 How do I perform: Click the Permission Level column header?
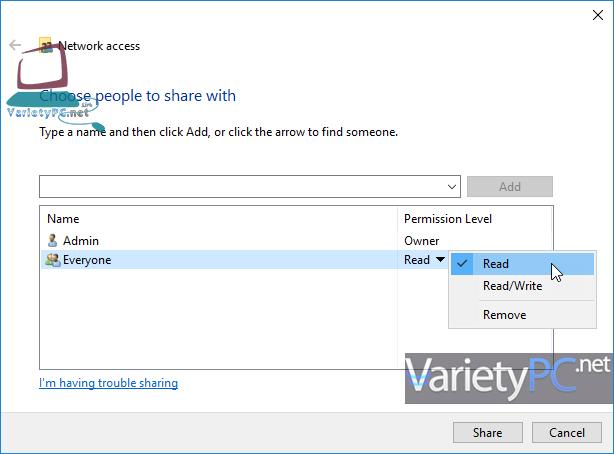[x=447, y=219]
